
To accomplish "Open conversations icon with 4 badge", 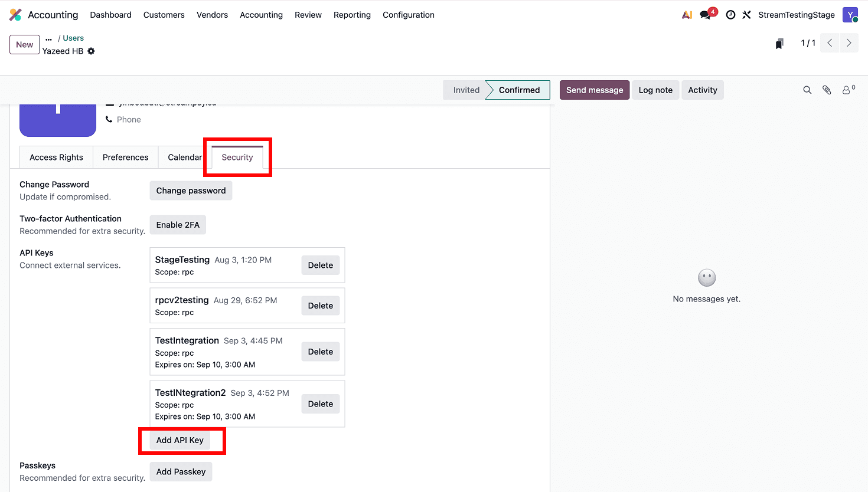I will [x=707, y=14].
